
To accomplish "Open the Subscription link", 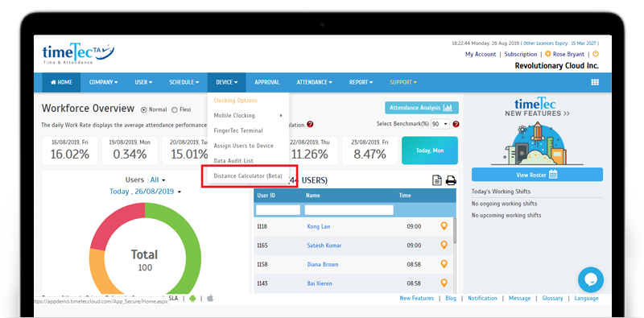I will tap(521, 54).
